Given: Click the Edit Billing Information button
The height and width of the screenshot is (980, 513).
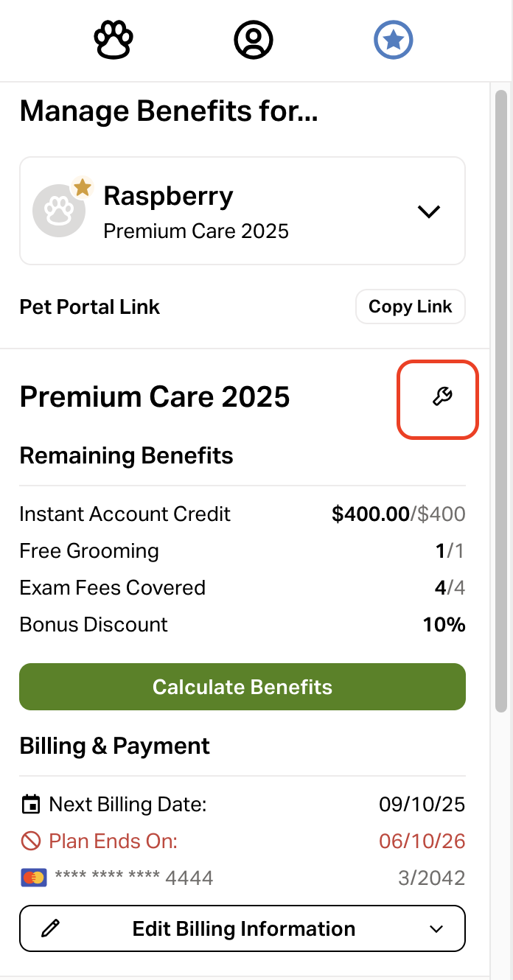Looking at the screenshot, I should click(243, 928).
